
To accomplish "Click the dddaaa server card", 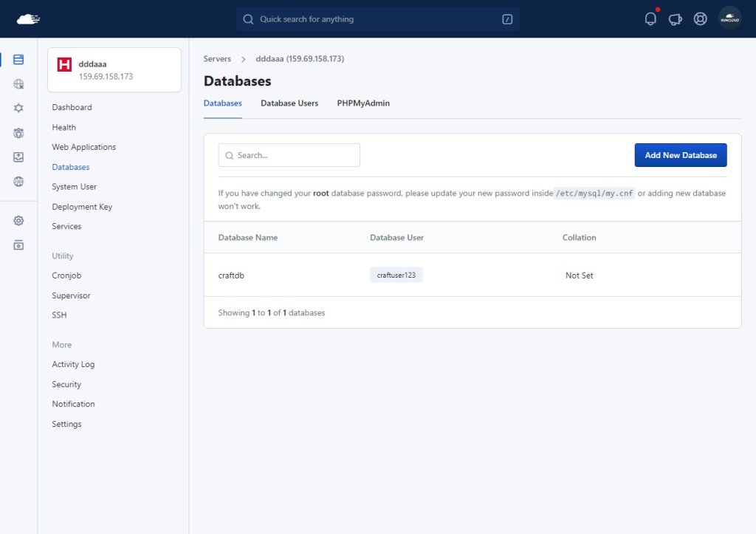I will (x=114, y=69).
